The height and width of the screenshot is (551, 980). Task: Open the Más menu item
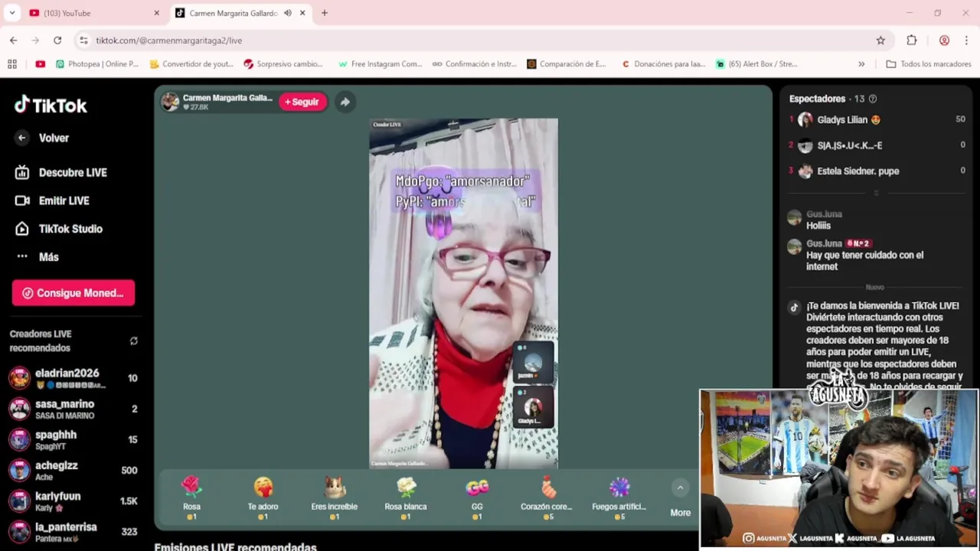click(38, 257)
